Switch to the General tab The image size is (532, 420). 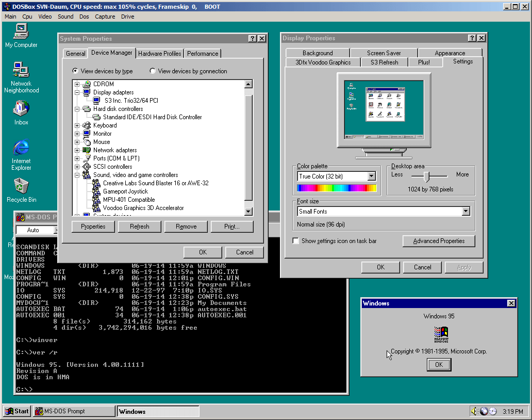[x=76, y=53]
